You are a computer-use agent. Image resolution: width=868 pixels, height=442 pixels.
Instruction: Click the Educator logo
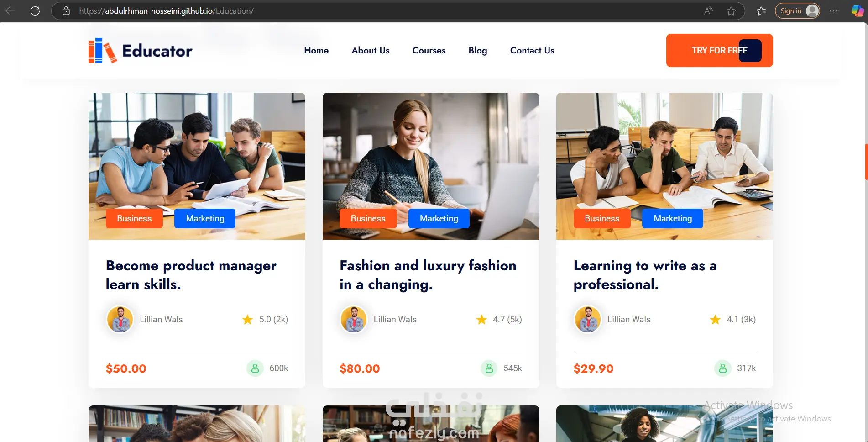[140, 50]
